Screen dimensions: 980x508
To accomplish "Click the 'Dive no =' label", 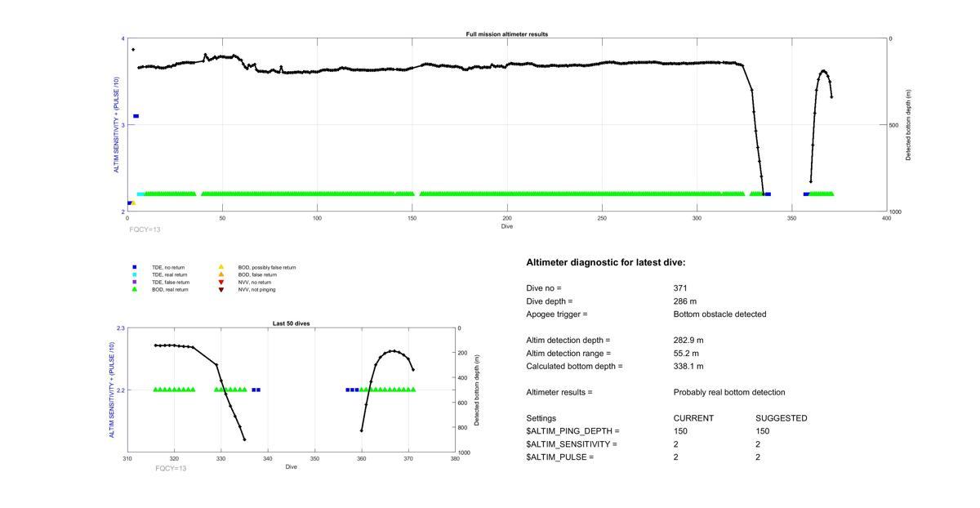I will coord(544,288).
